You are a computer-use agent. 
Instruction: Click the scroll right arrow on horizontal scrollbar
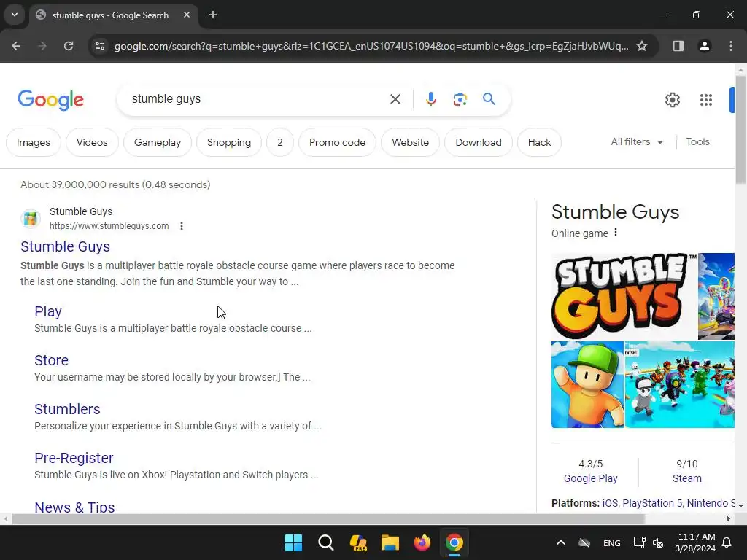click(729, 518)
